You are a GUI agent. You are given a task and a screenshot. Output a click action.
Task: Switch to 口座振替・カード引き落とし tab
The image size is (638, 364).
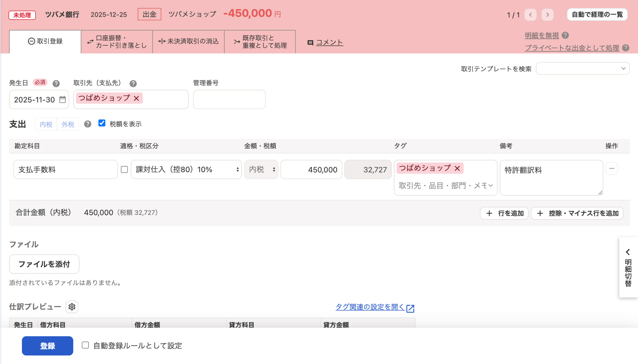pos(117,41)
